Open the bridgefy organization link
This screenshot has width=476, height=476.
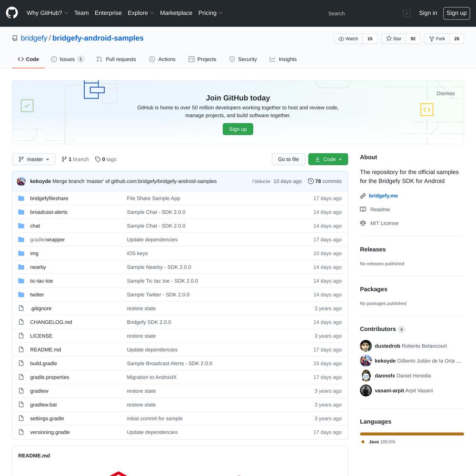pyautogui.click(x=34, y=38)
